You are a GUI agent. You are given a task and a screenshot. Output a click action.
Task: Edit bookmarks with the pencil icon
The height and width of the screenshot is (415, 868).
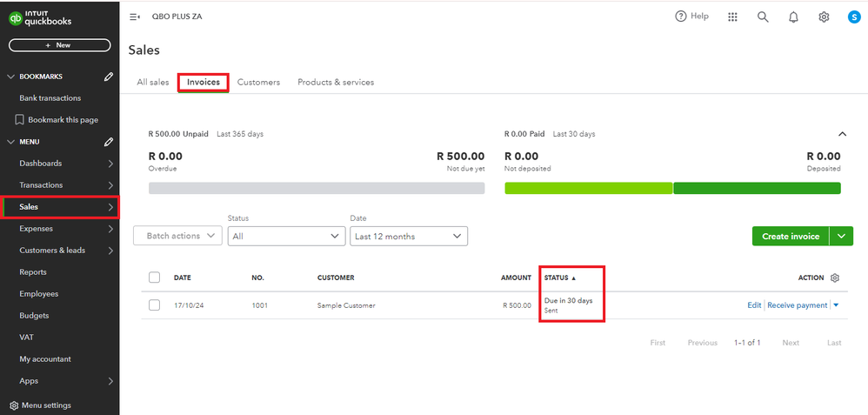point(109,77)
